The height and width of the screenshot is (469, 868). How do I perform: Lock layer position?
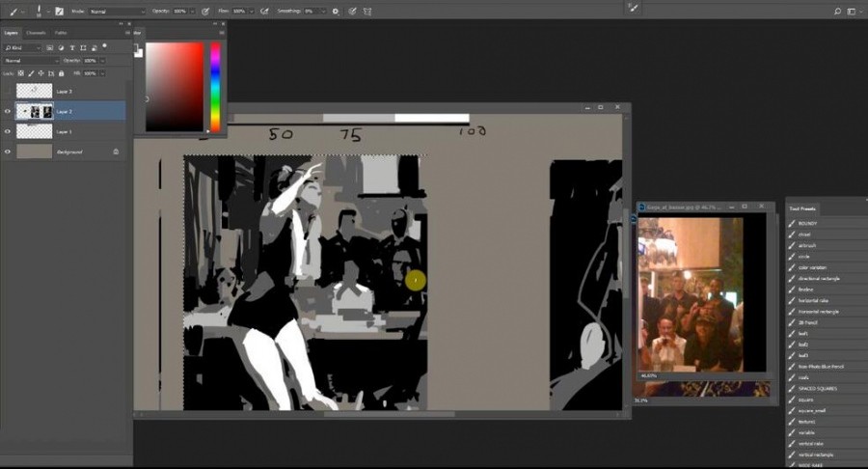[x=41, y=73]
